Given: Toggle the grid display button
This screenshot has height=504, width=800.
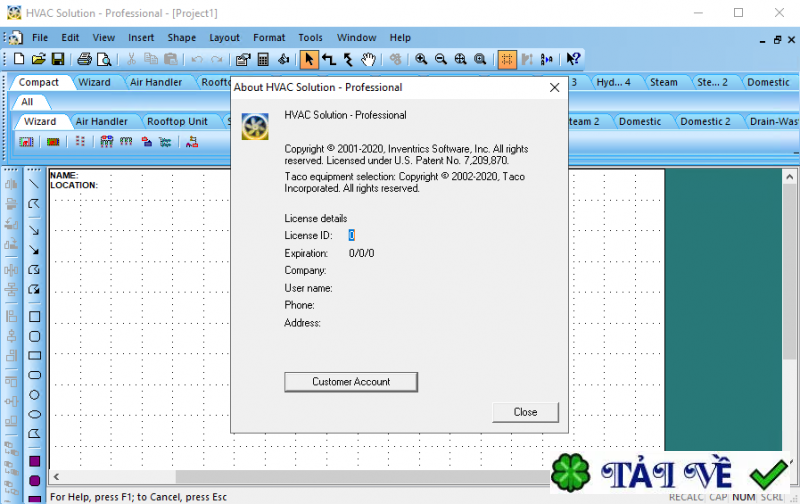Looking at the screenshot, I should pos(507,59).
